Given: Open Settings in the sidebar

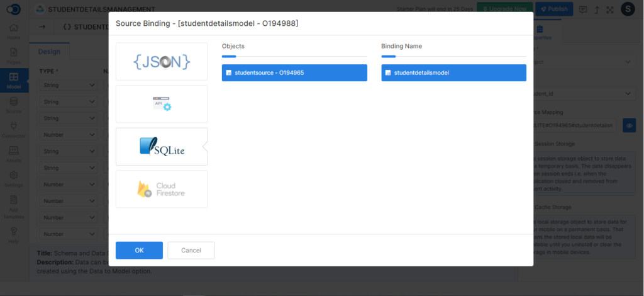Looking at the screenshot, I should point(14,179).
